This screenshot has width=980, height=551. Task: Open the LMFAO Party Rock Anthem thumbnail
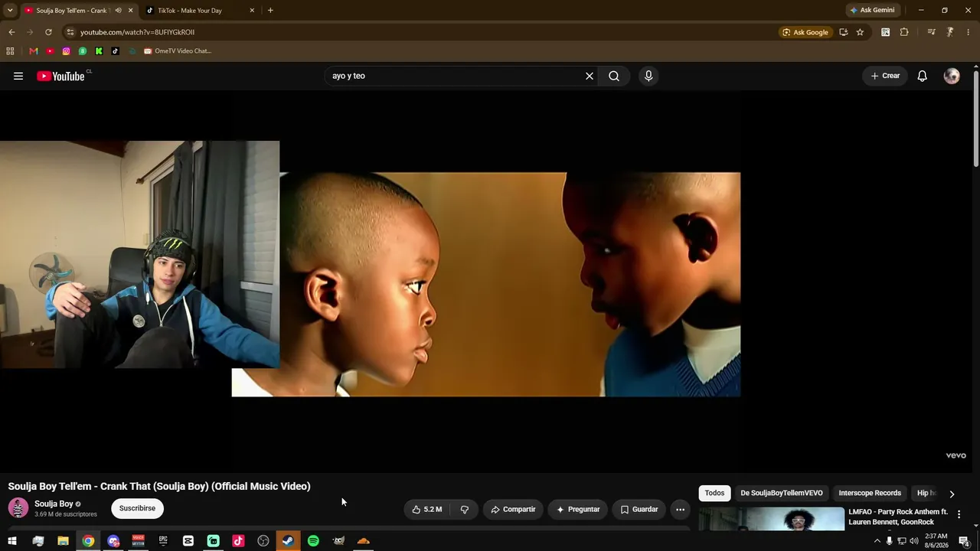770,518
